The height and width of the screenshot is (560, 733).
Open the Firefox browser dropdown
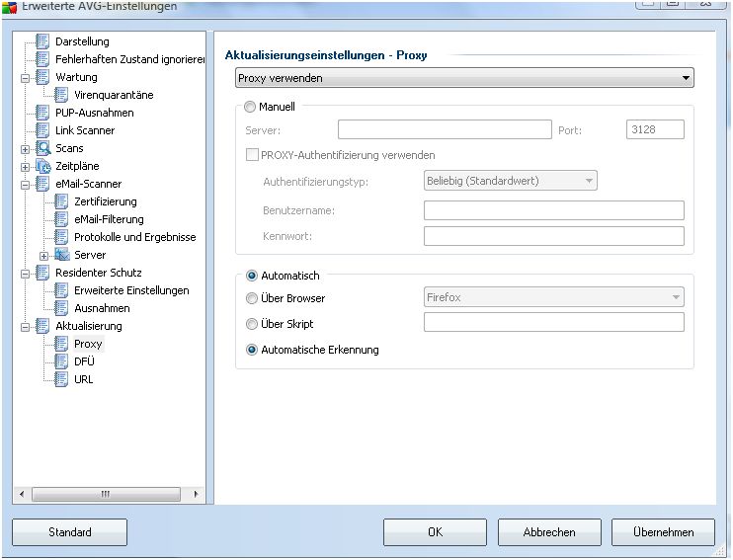[x=553, y=297]
